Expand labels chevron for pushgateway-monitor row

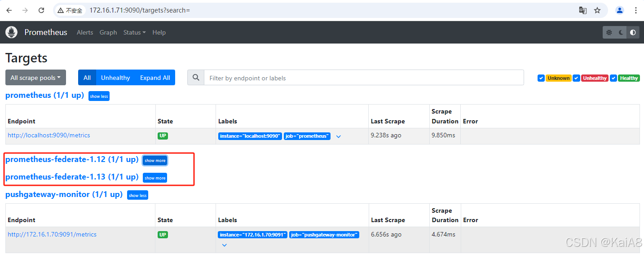[x=225, y=245]
